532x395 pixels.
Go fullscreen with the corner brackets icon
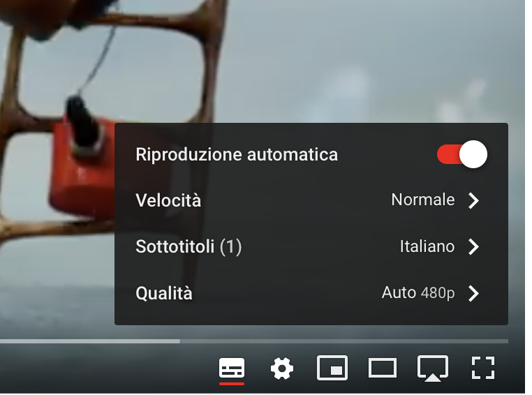coord(483,368)
